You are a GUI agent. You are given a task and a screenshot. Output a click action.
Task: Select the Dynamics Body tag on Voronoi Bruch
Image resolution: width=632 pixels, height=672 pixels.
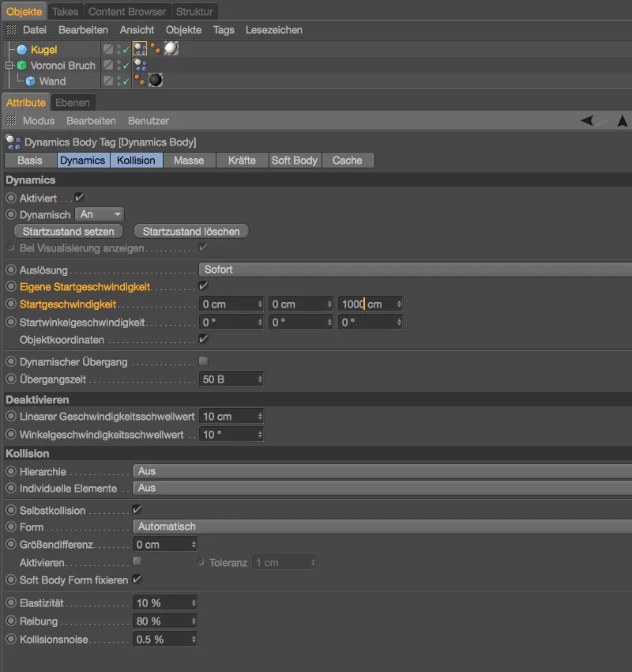tap(140, 65)
